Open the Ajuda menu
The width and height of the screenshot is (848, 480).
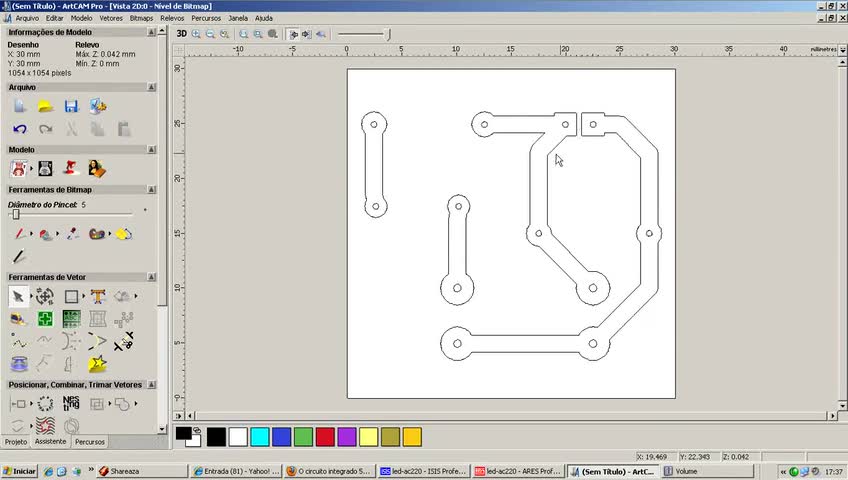point(263,18)
